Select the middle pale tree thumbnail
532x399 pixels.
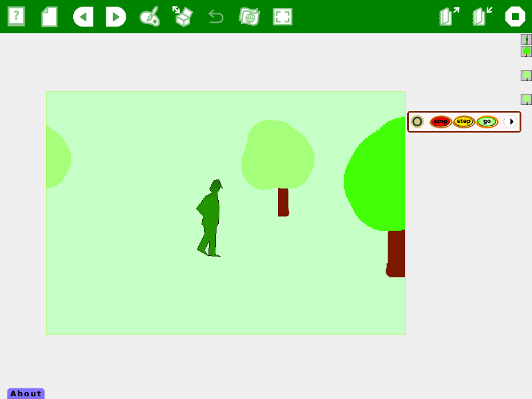(526, 75)
